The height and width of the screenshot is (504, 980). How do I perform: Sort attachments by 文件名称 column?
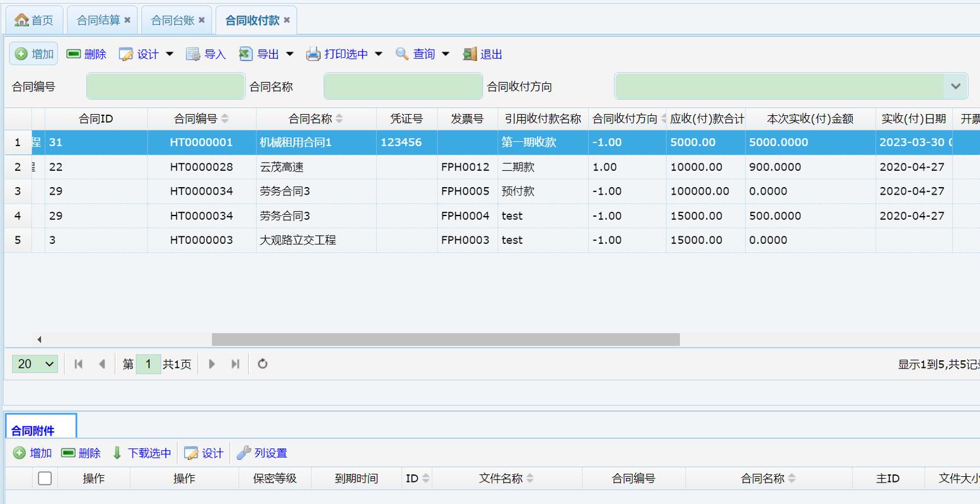(x=507, y=478)
